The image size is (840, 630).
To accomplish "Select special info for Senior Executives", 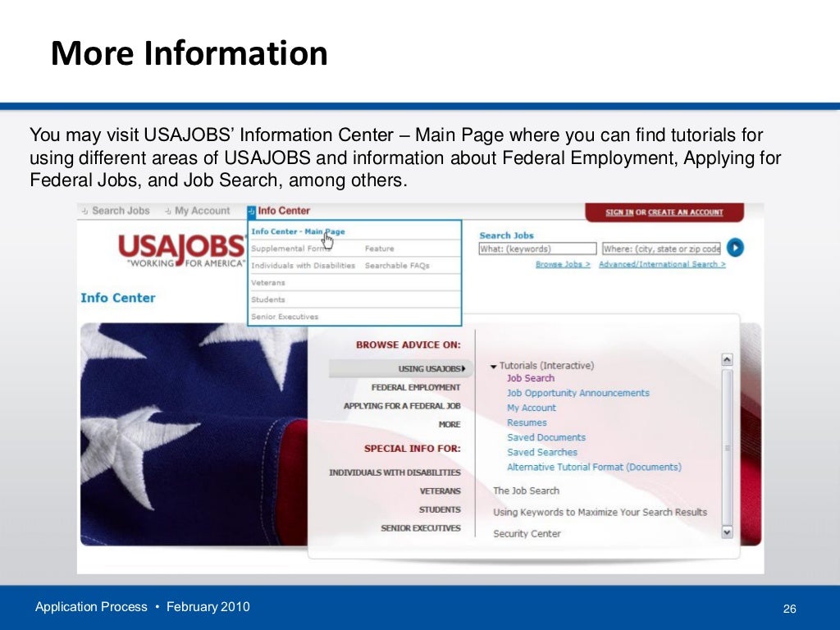I will point(421,528).
